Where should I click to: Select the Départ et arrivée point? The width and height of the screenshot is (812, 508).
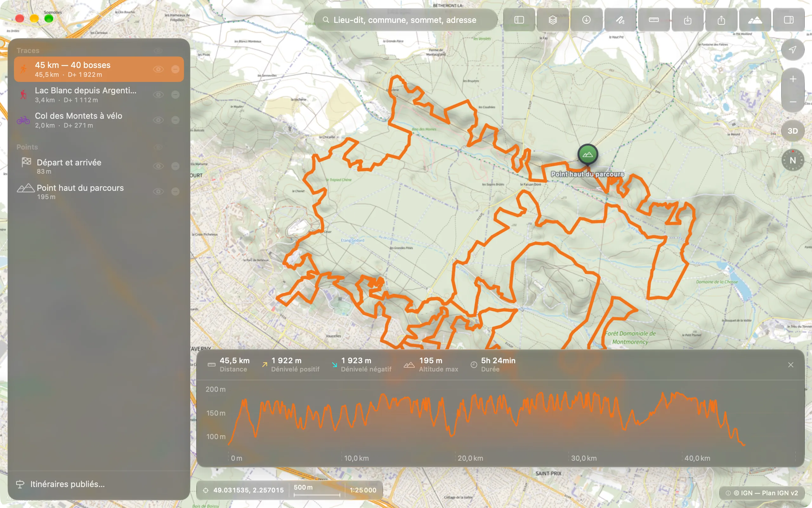point(99,166)
